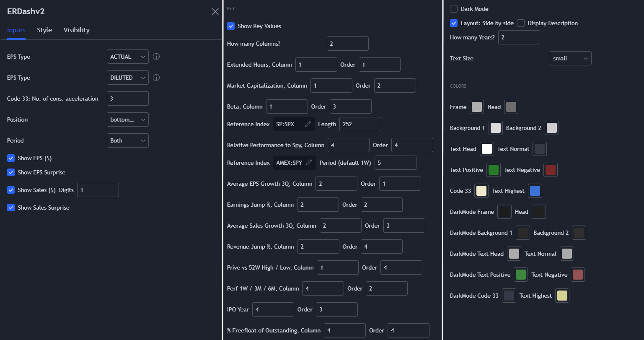The image size is (644, 340).
Task: Focus the Beta Order field showing 3
Action: point(351,106)
